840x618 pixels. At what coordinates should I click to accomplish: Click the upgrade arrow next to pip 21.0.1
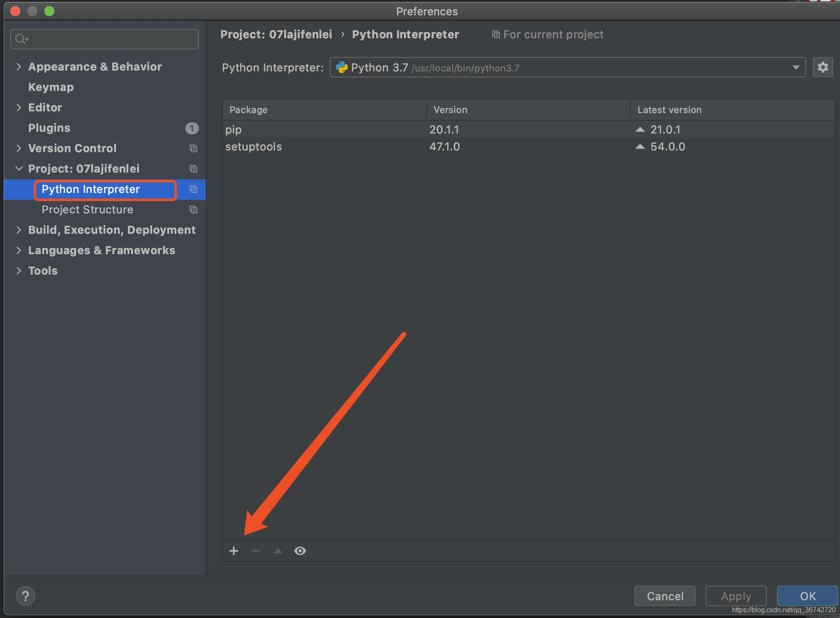tap(640, 130)
